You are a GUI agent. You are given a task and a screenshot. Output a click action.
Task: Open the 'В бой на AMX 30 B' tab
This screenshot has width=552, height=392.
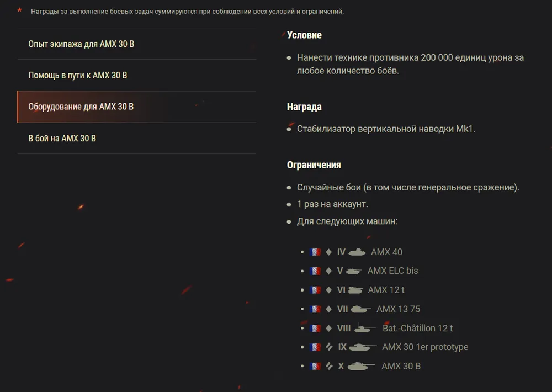pyautogui.click(x=62, y=138)
